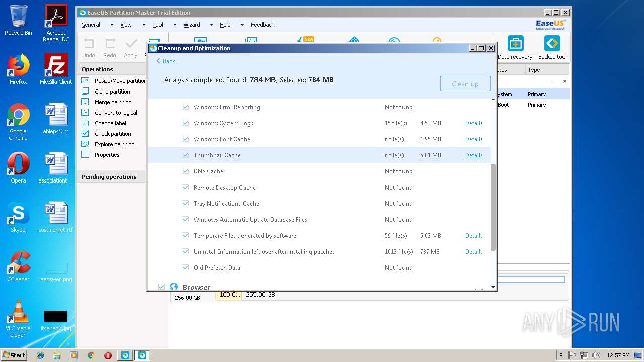Uncheck Tray Notifications Cache checkbox

coord(186,204)
